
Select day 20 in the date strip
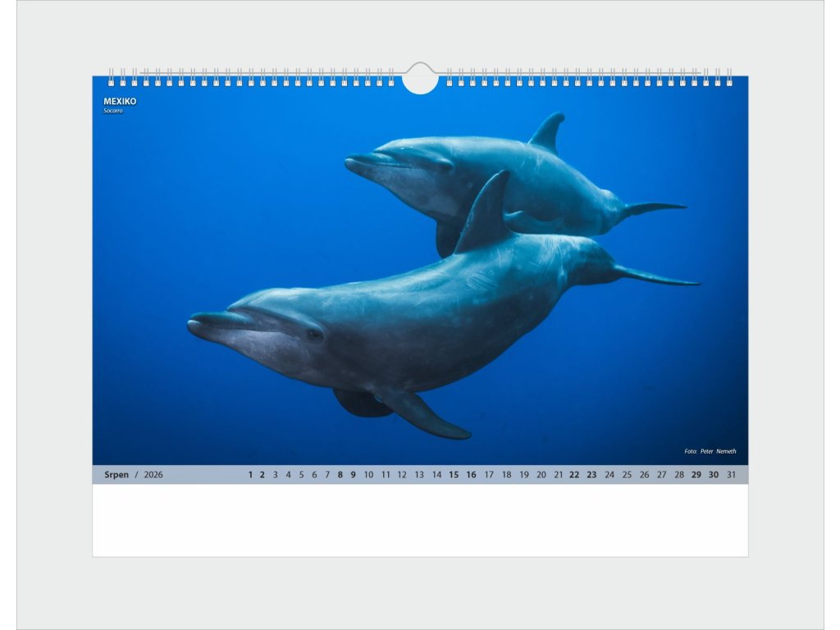541,475
